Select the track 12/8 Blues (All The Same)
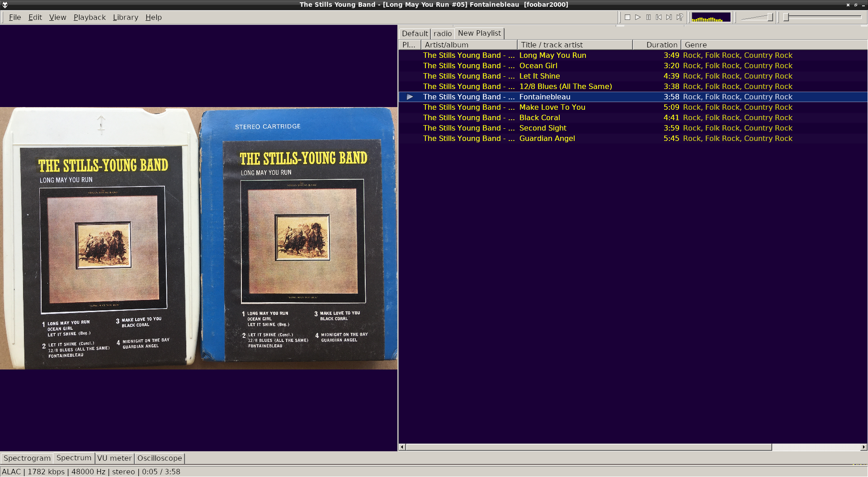The height and width of the screenshot is (477, 868). pos(633,86)
